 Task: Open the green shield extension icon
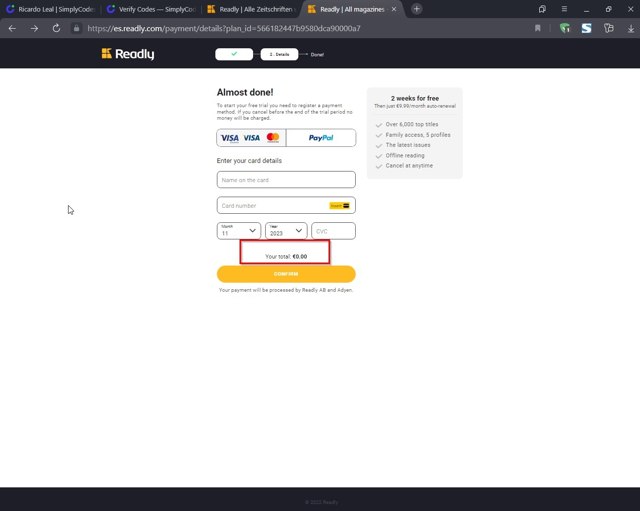pos(564,28)
